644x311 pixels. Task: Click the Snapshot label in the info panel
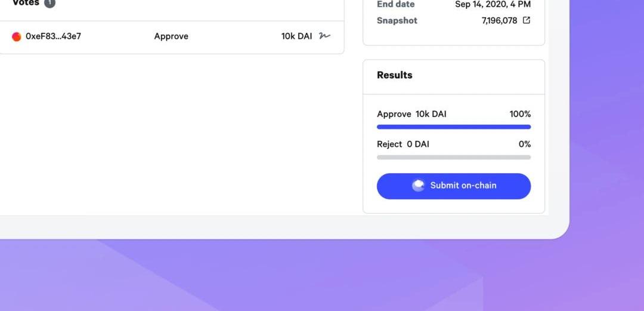click(397, 20)
